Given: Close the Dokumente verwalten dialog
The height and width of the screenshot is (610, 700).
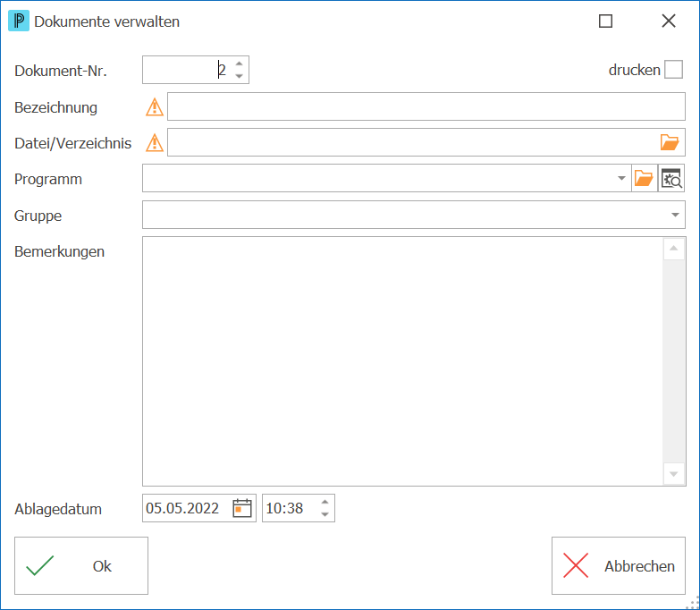Looking at the screenshot, I should pos(669,21).
